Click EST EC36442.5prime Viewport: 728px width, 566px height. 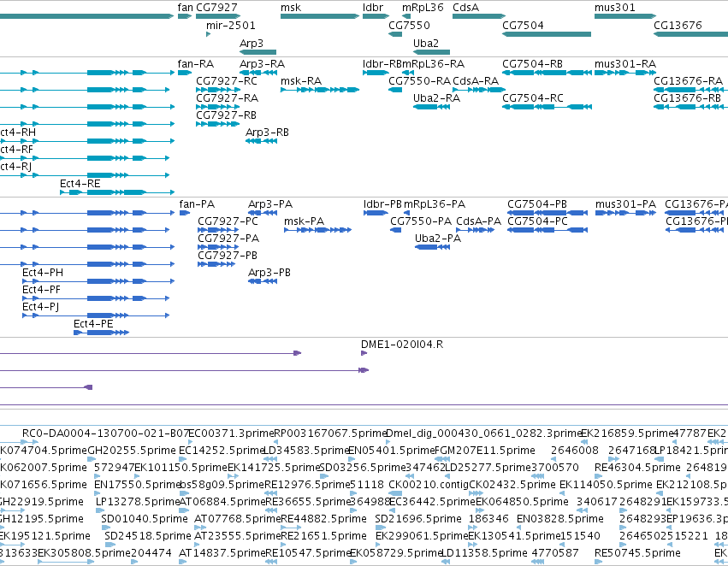[x=433, y=502]
